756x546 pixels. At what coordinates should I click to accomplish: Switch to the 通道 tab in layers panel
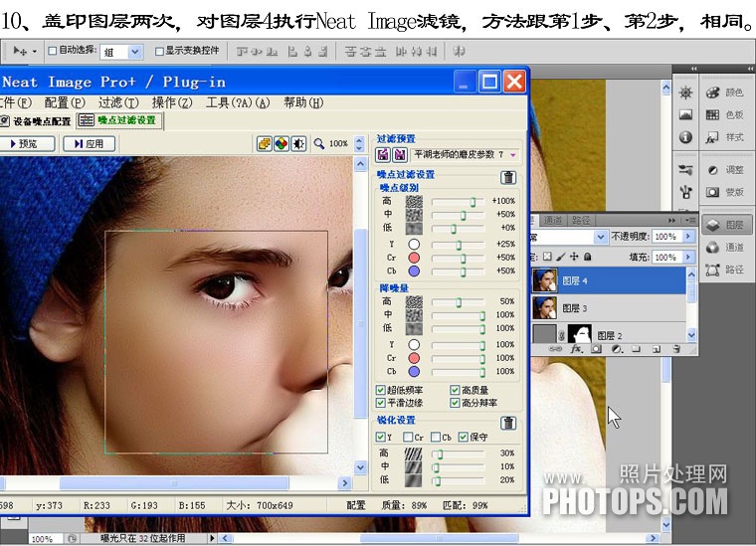click(x=552, y=220)
